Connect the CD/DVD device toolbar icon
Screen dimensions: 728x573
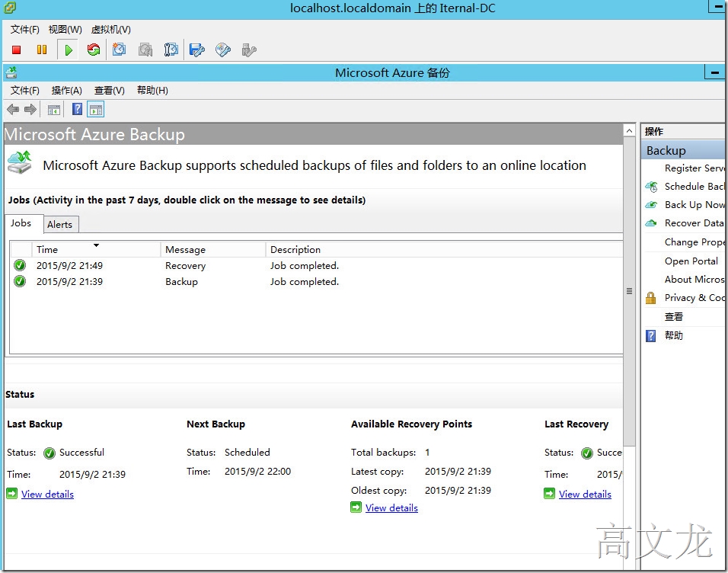tap(223, 50)
